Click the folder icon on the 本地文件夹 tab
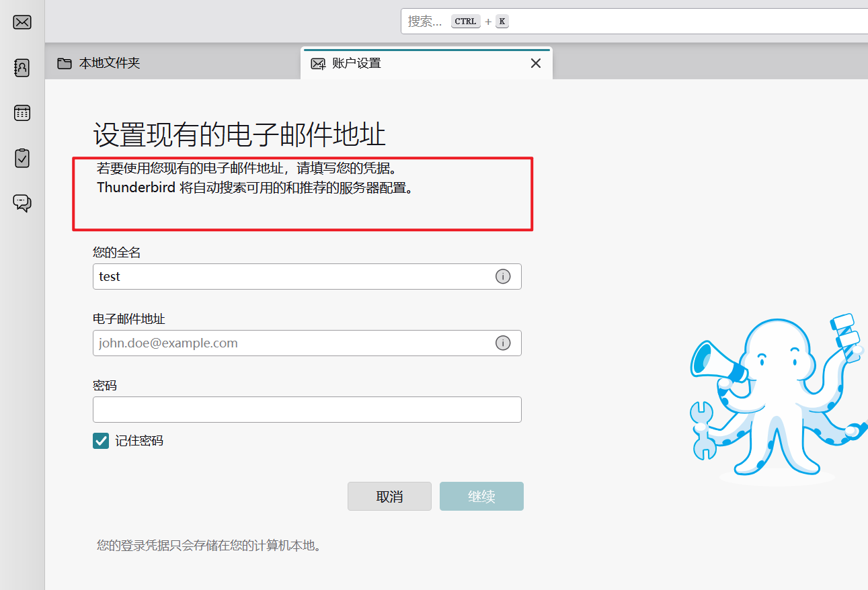The height and width of the screenshot is (590, 868). coord(64,62)
